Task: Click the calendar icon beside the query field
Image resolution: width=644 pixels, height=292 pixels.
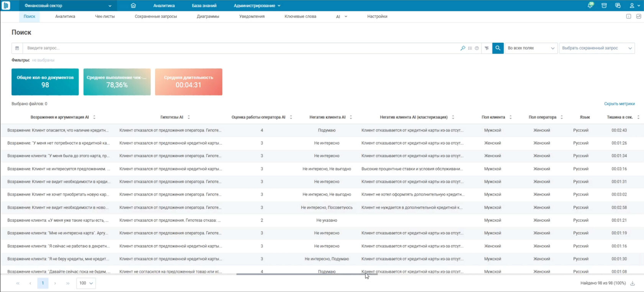Action: coord(17,48)
